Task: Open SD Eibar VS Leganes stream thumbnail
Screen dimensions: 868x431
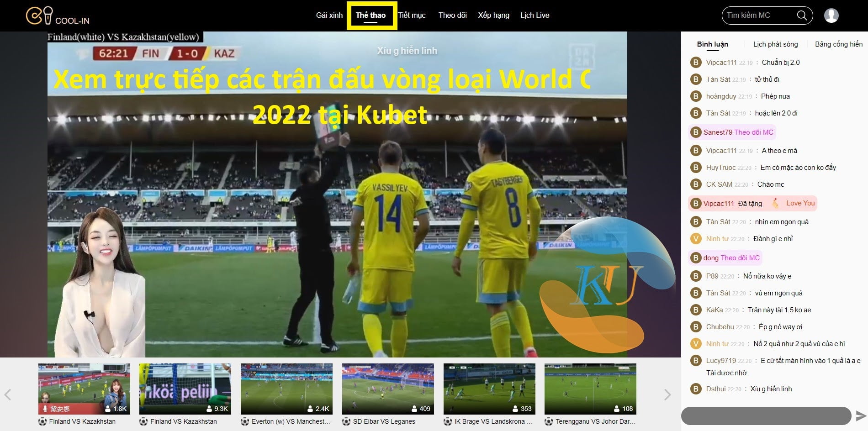Action: [x=388, y=389]
